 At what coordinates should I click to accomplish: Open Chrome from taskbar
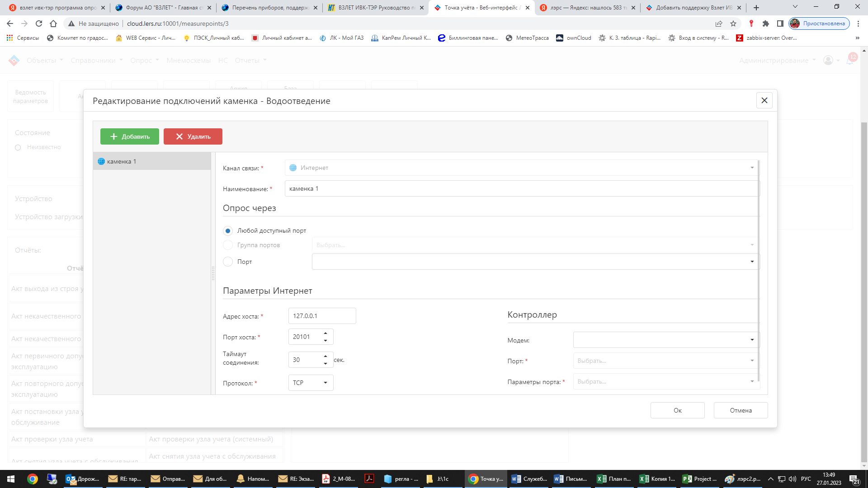tap(32, 479)
